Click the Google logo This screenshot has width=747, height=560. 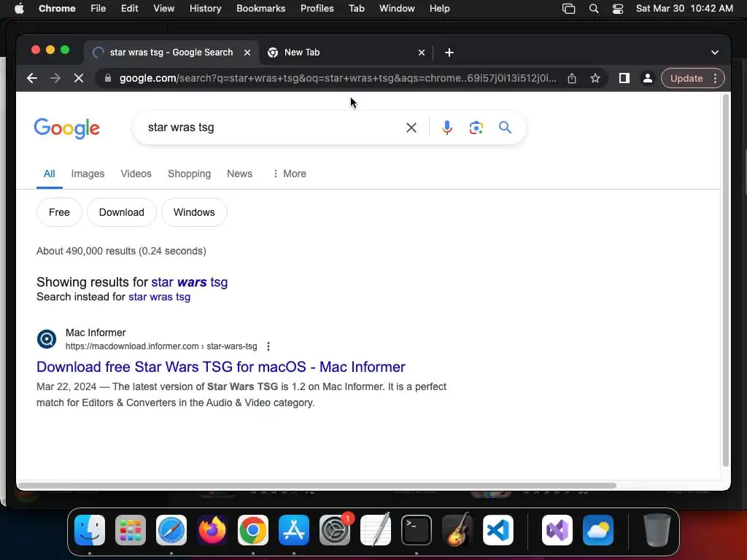tap(66, 128)
